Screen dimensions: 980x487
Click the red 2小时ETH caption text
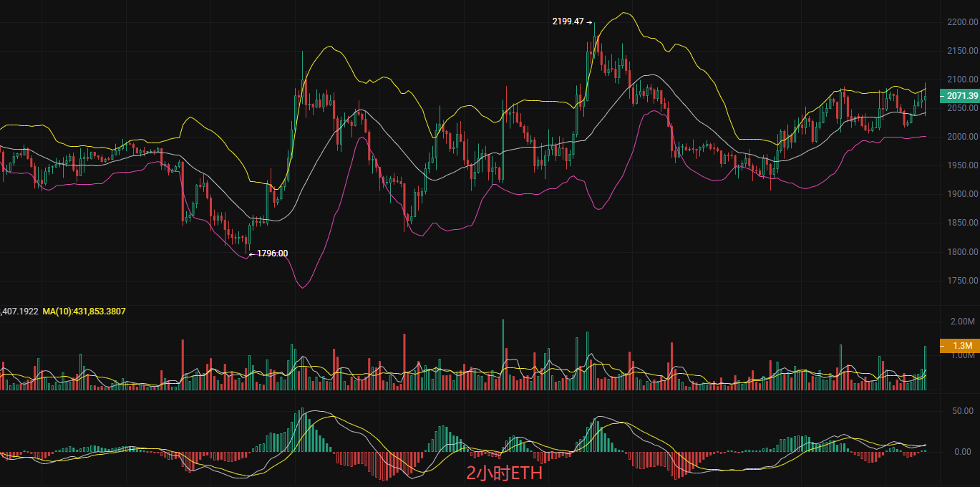point(504,473)
